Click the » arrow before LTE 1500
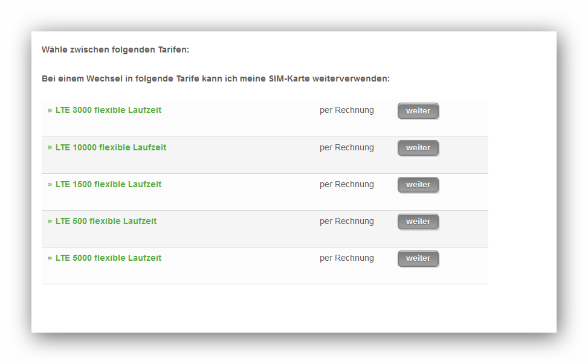 (x=50, y=185)
